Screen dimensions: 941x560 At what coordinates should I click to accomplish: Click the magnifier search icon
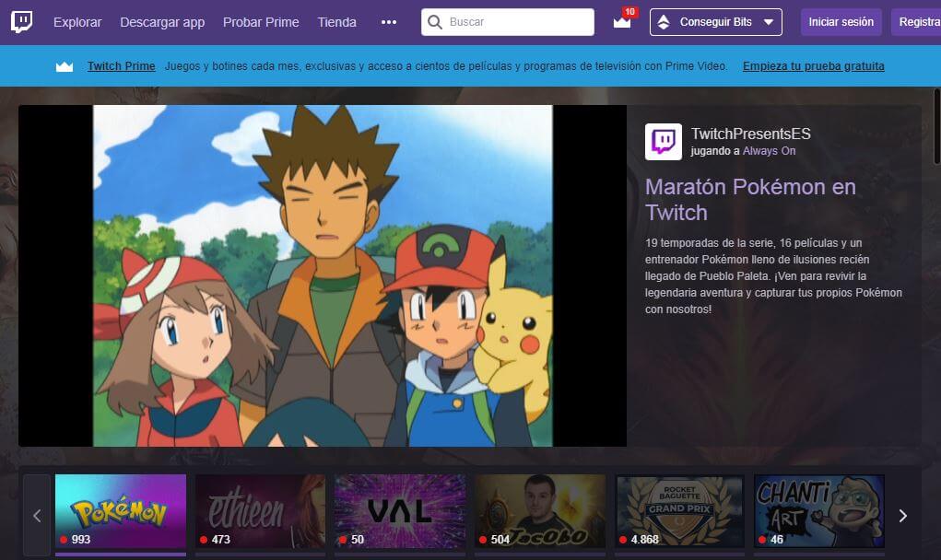[x=434, y=22]
